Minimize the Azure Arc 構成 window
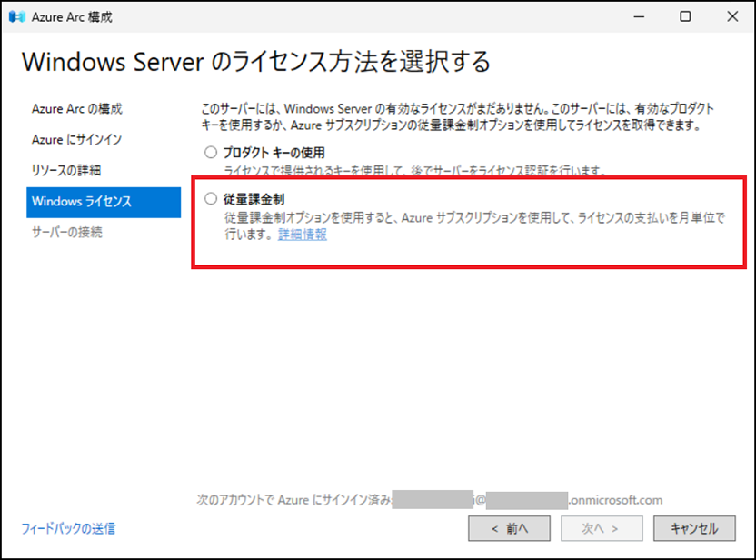The image size is (756, 560). click(640, 17)
